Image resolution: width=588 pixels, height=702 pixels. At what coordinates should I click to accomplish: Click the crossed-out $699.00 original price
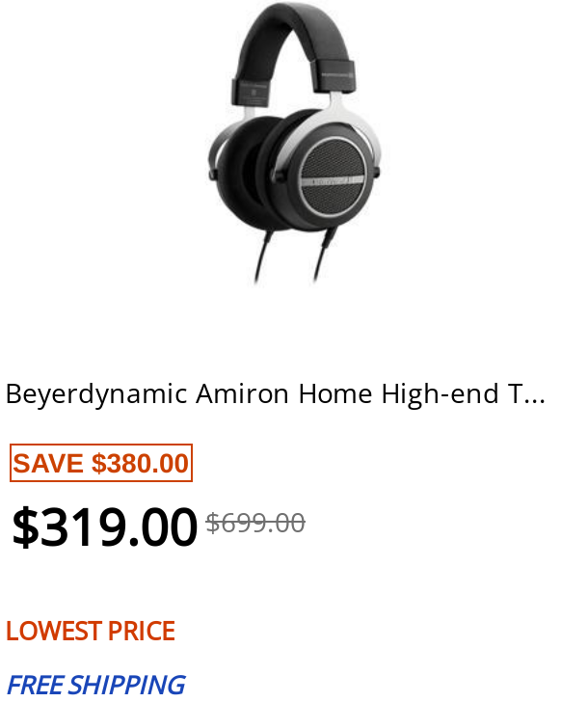[255, 523]
